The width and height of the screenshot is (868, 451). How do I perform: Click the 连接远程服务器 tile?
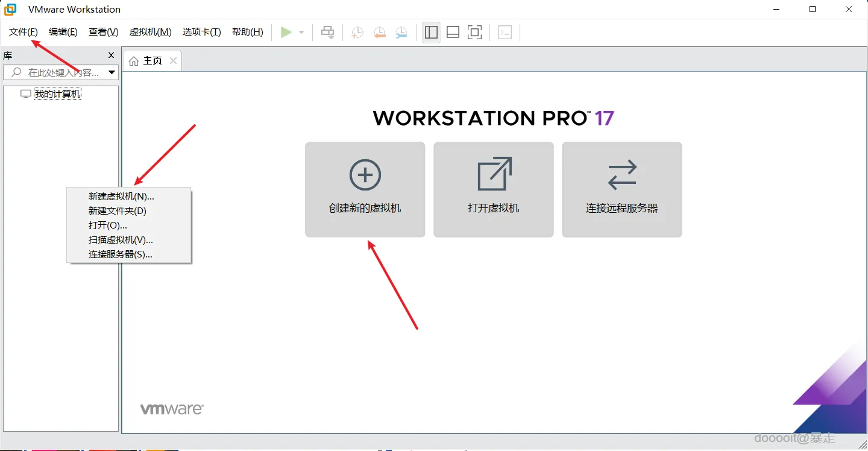pyautogui.click(x=621, y=189)
